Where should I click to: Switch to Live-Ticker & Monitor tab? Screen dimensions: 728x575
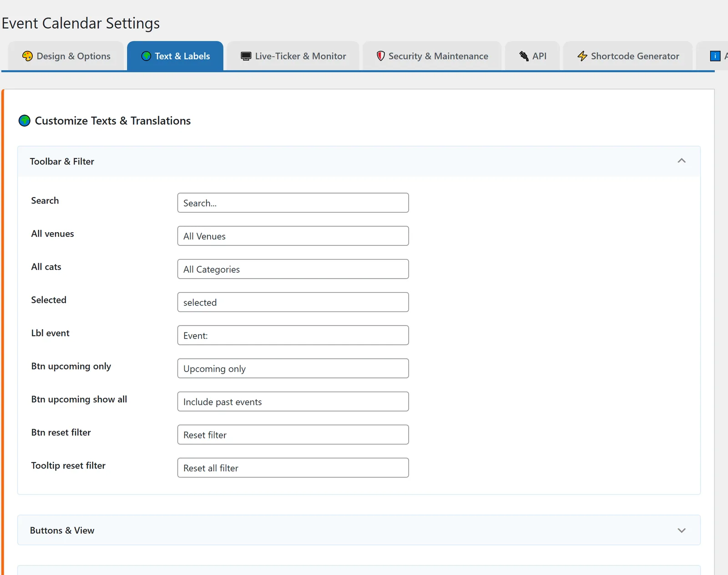click(293, 56)
